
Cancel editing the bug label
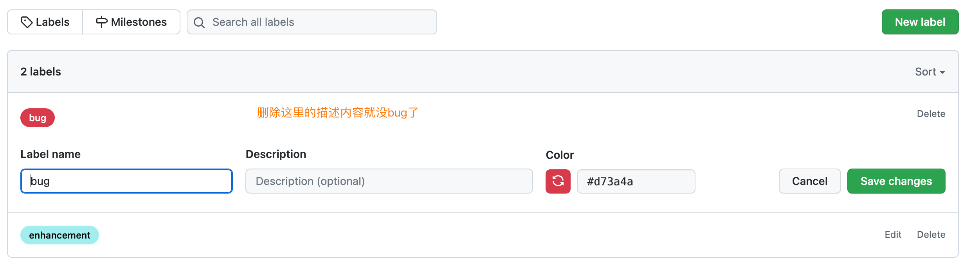(809, 181)
